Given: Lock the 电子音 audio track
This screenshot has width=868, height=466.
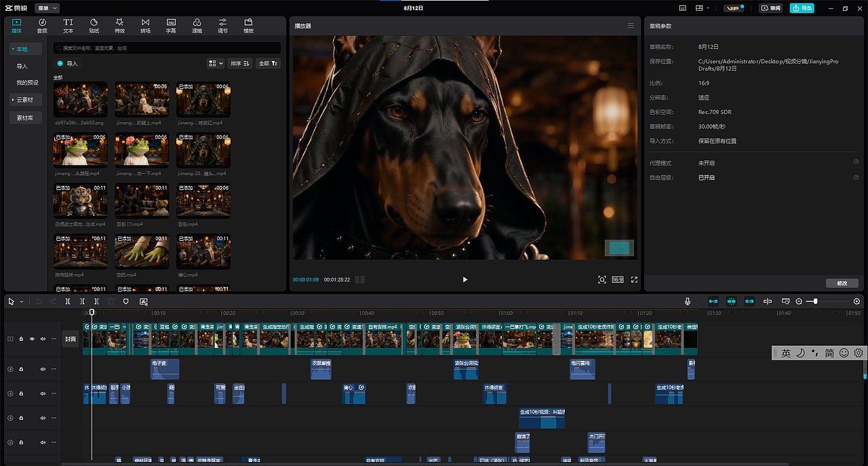Looking at the screenshot, I should click(21, 369).
